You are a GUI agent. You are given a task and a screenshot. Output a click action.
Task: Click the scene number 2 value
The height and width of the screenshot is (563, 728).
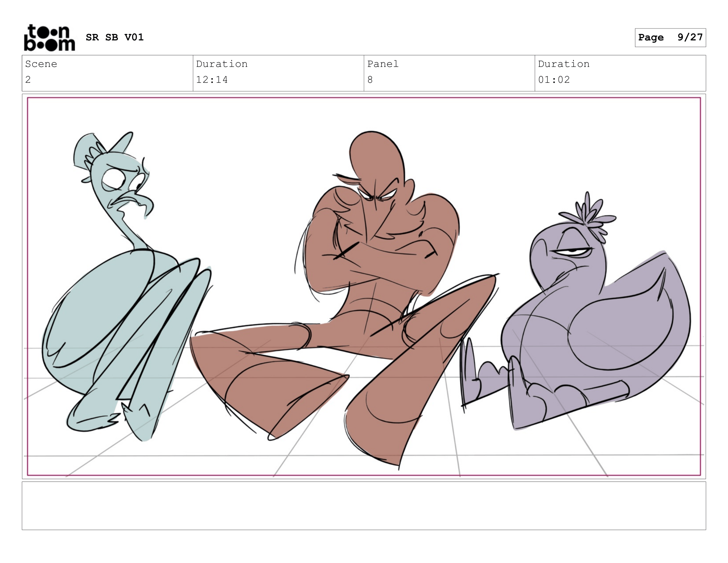[28, 80]
